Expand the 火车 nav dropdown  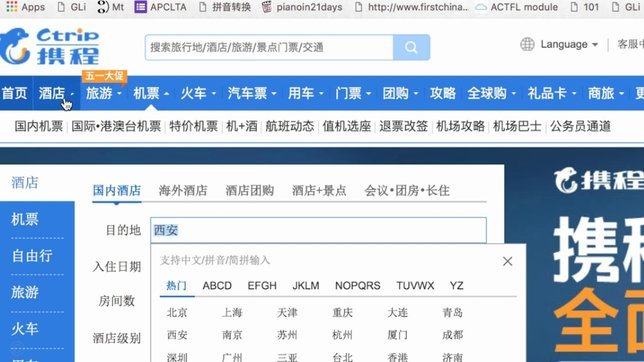pos(198,93)
